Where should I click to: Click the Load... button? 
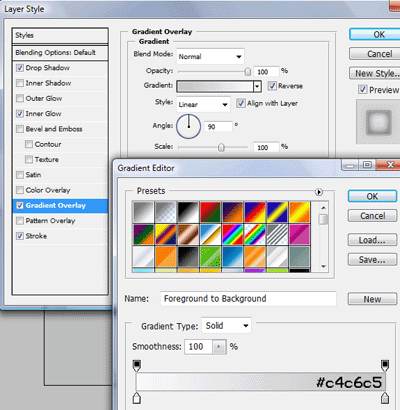372,240
